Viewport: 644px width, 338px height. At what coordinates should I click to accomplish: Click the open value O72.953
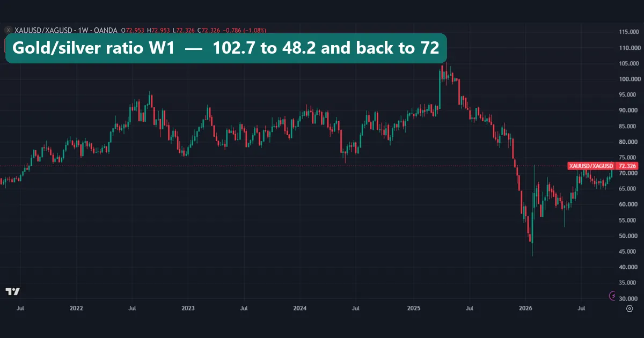(131, 30)
